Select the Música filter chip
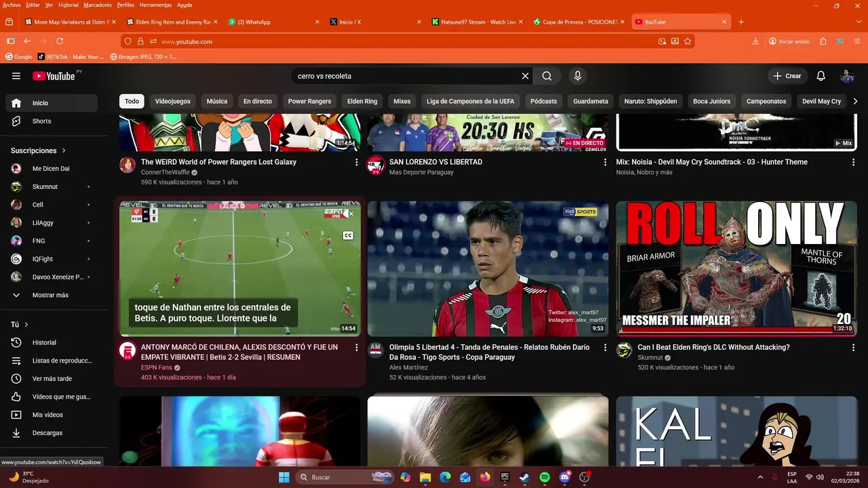Image resolution: width=868 pixels, height=488 pixels. coord(217,101)
